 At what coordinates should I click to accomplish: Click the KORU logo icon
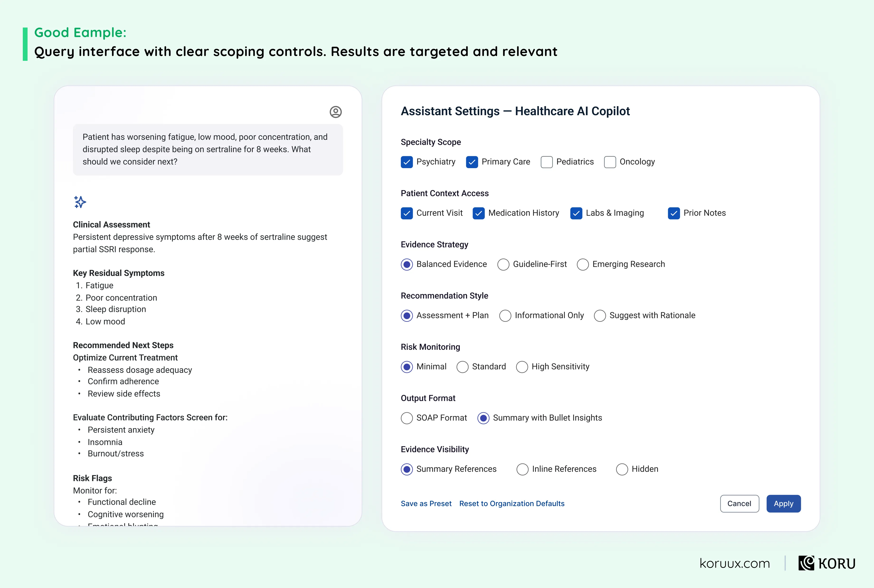click(x=806, y=563)
